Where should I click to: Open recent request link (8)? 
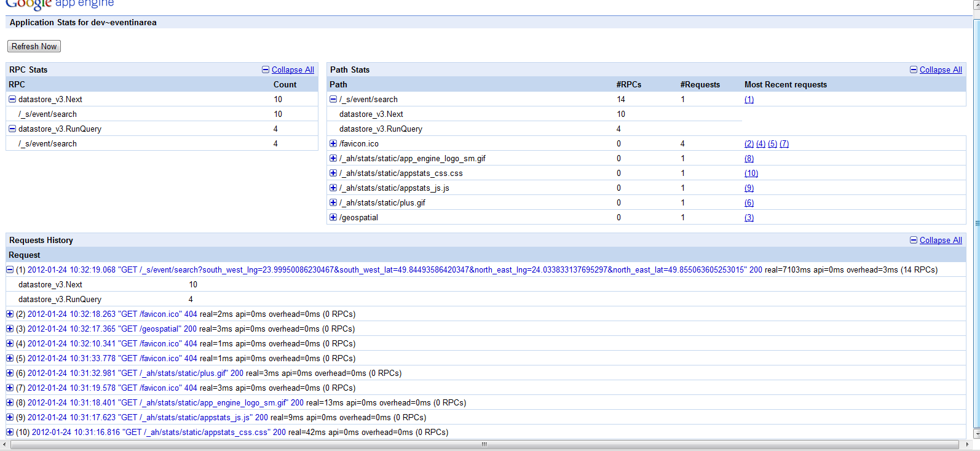tap(749, 158)
